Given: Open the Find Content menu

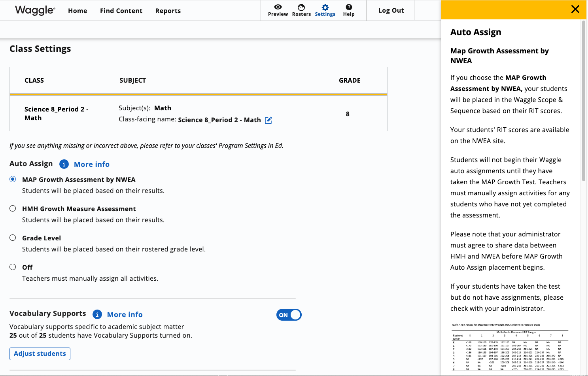Looking at the screenshot, I should (x=121, y=11).
